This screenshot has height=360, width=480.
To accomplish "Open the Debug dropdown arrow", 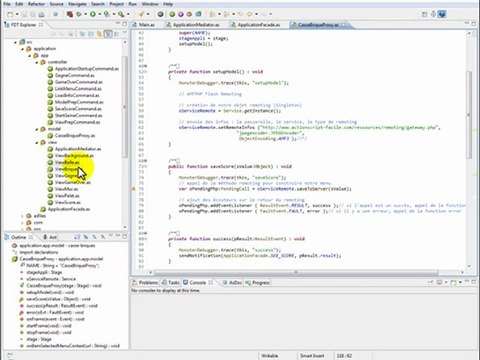I will [85, 14].
